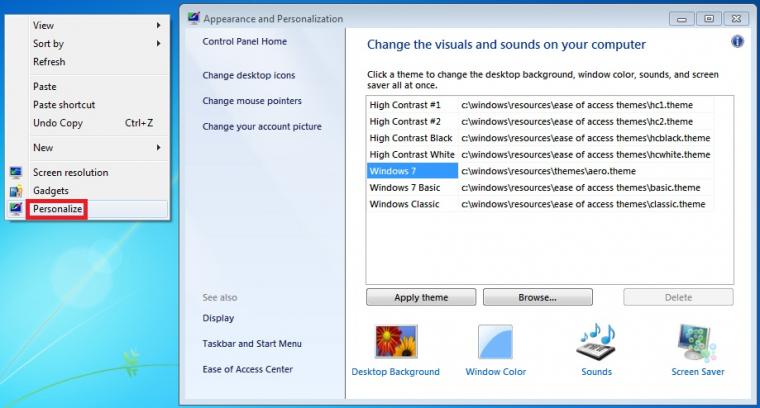
Task: Click the Browse... button
Action: 538,298
